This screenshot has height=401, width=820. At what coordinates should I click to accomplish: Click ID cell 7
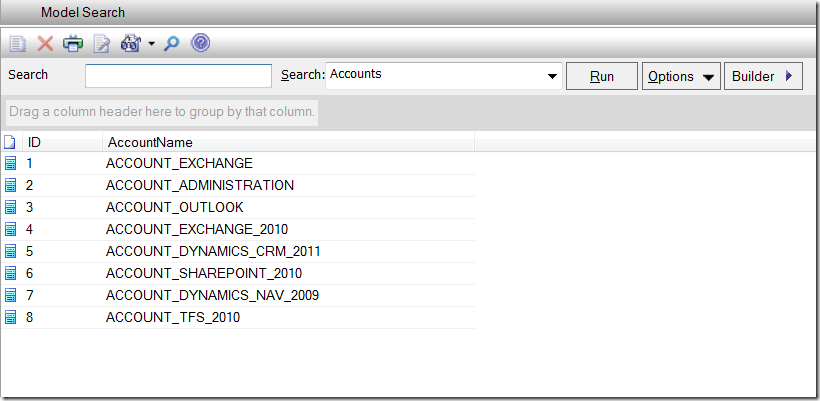click(x=29, y=296)
